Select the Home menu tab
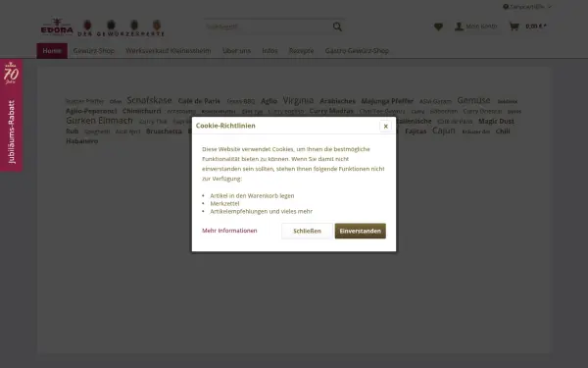588x368 pixels. click(x=52, y=51)
